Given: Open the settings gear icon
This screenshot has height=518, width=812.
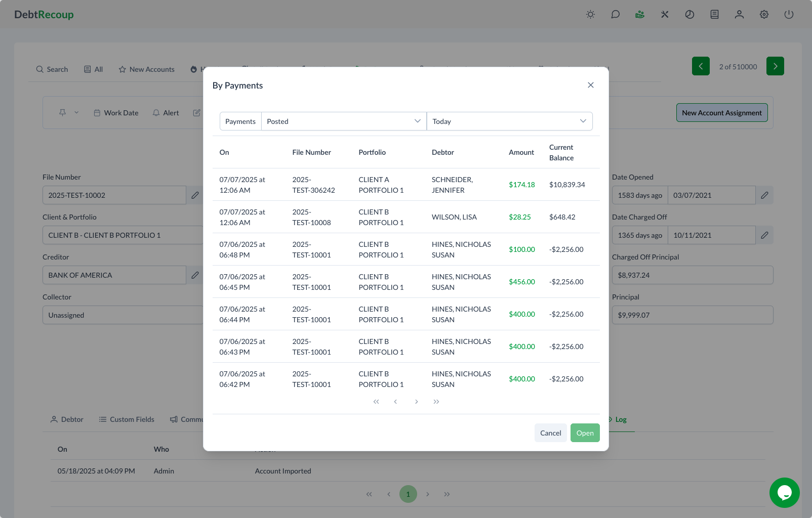Looking at the screenshot, I should tap(764, 15).
